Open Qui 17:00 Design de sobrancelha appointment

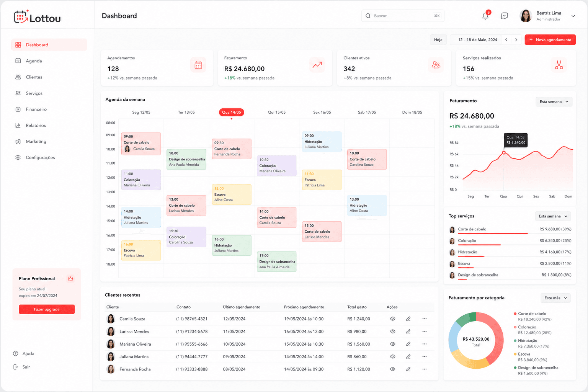(277, 261)
